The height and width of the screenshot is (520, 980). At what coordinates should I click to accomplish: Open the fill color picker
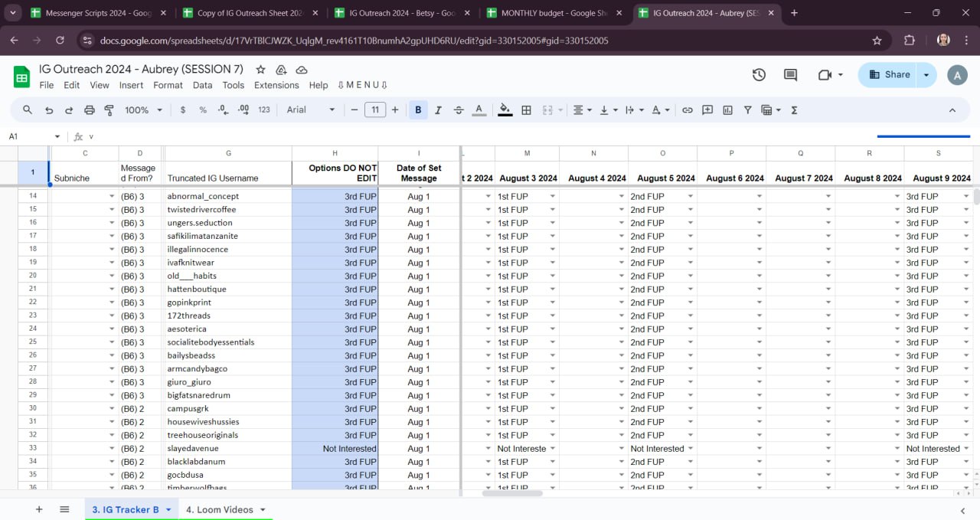coord(505,110)
